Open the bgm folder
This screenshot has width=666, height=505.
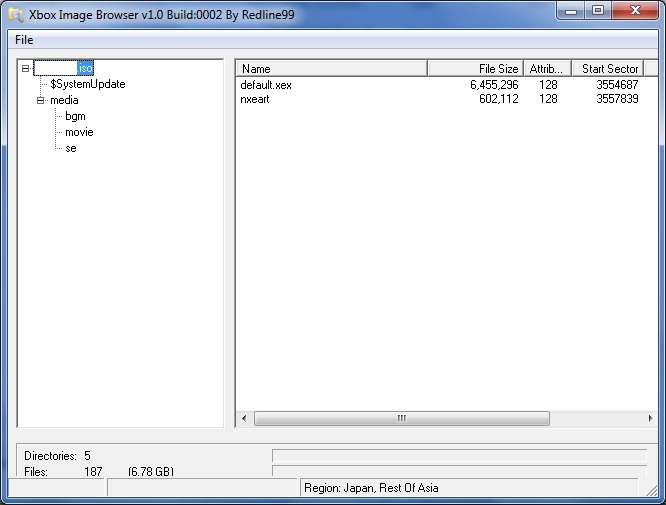click(x=75, y=116)
